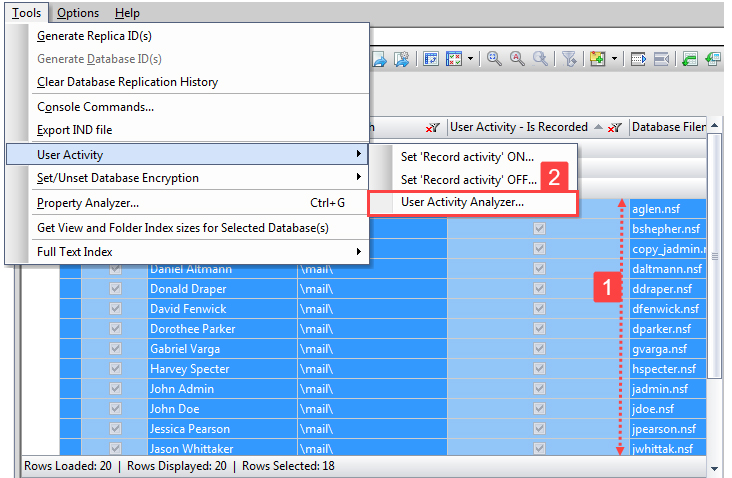Select Get View and Folder Index sizes entry
732x478 pixels.
pos(183,228)
